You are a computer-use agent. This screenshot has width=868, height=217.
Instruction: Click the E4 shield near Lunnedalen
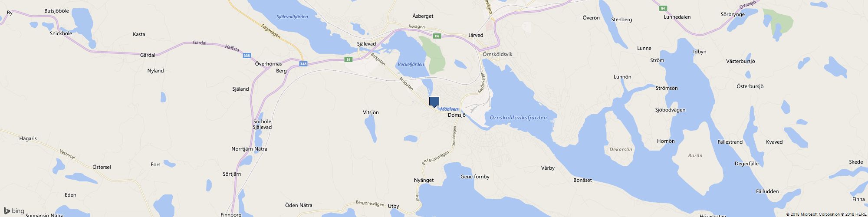662,8
